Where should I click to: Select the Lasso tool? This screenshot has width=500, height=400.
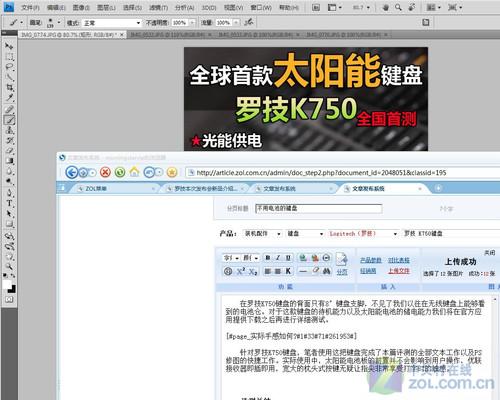pos(9,67)
